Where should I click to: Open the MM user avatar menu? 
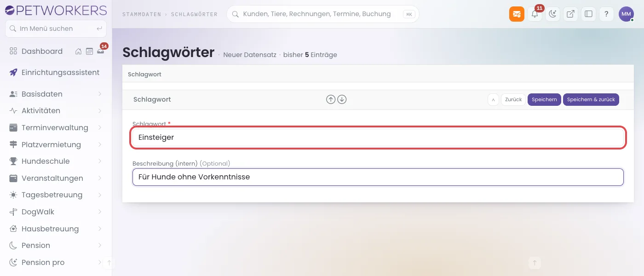(x=626, y=14)
